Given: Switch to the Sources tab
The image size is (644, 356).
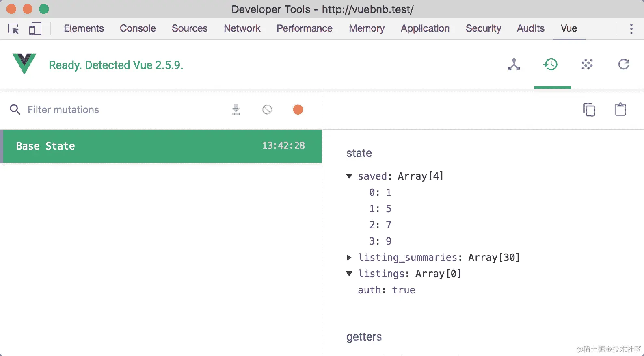Looking at the screenshot, I should click(x=190, y=28).
